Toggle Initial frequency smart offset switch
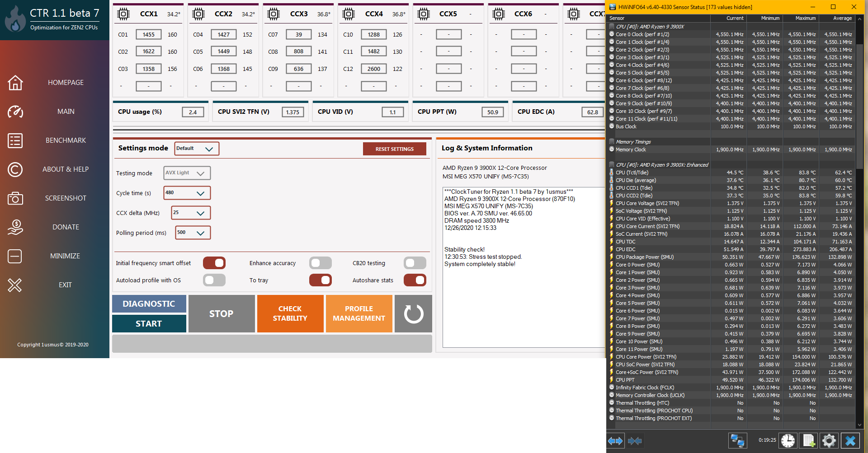The width and height of the screenshot is (868, 453). (x=214, y=263)
